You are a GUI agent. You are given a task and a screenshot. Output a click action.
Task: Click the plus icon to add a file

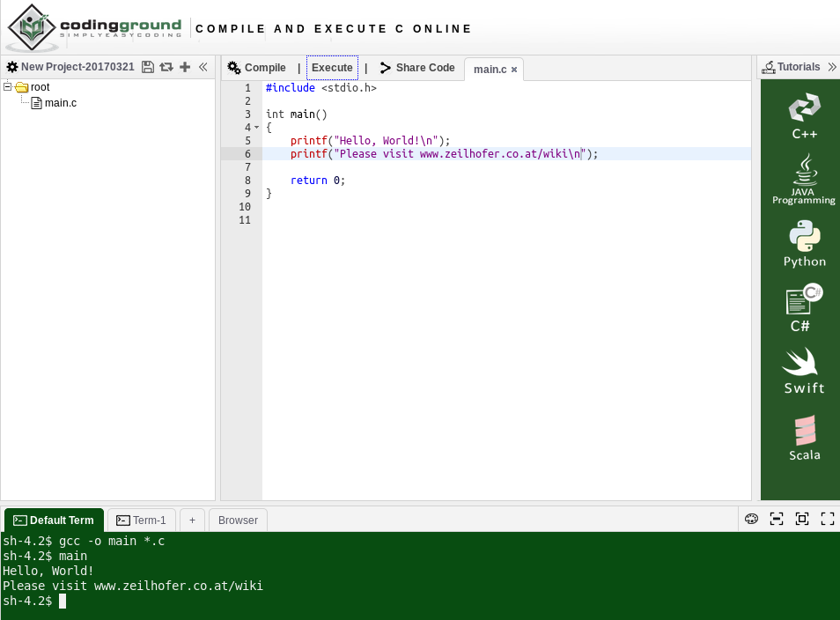pos(185,67)
